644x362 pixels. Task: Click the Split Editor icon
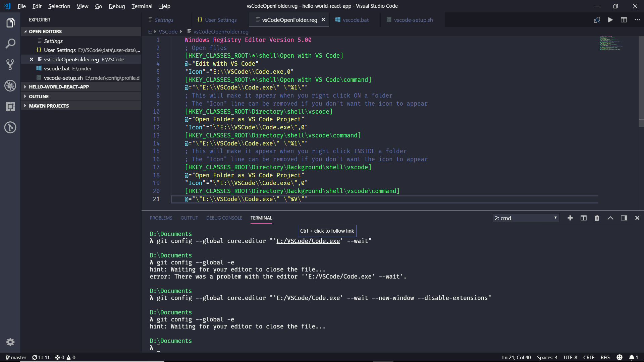point(624,20)
